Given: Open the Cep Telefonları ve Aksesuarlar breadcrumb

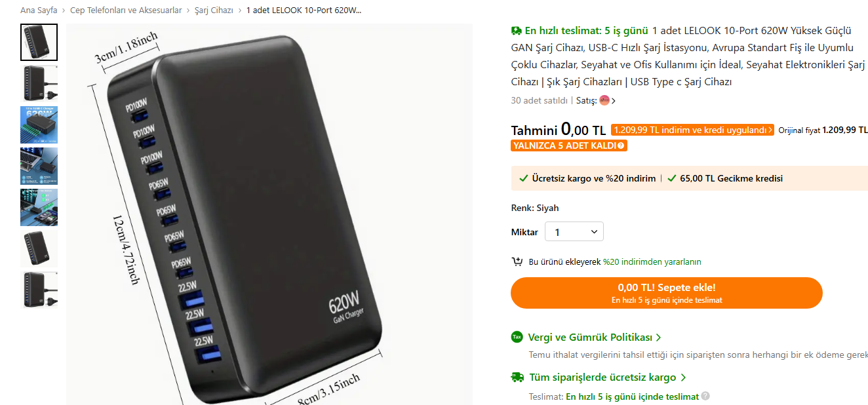Looking at the screenshot, I should (x=126, y=10).
